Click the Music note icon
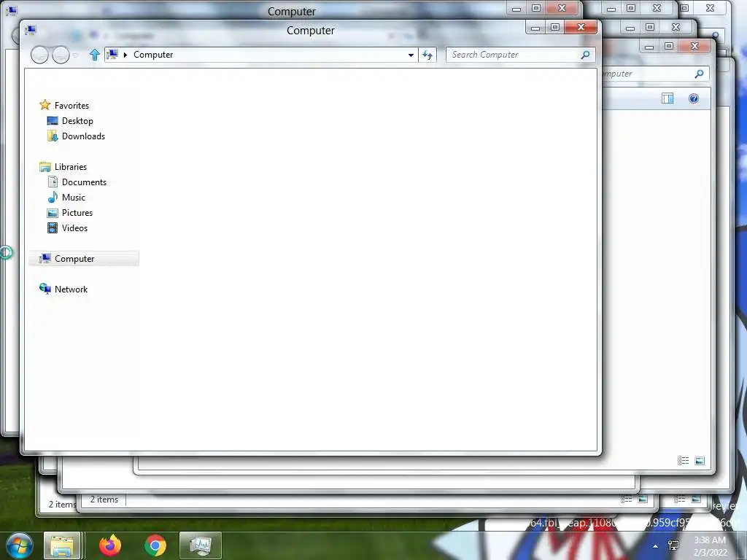The image size is (747, 560). [53, 197]
